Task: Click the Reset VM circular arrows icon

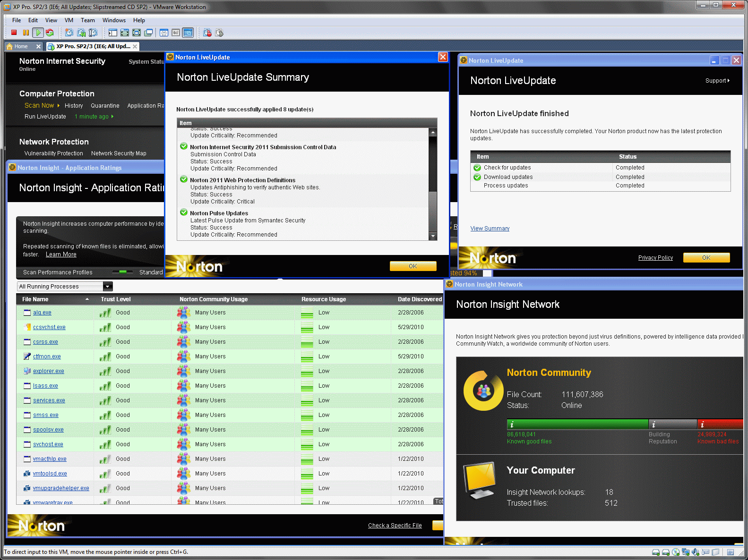Action: click(x=50, y=33)
